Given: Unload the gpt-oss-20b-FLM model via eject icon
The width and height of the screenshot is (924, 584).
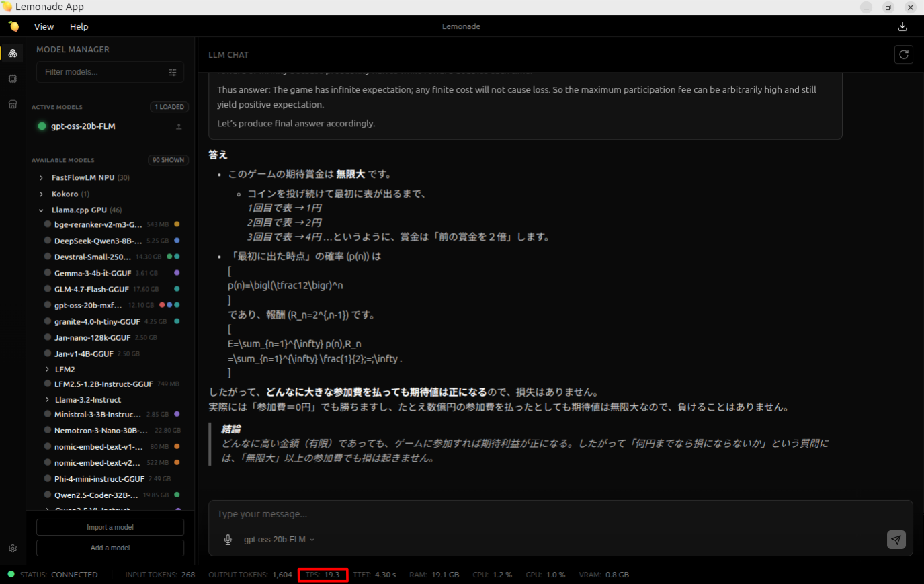Looking at the screenshot, I should pos(178,126).
